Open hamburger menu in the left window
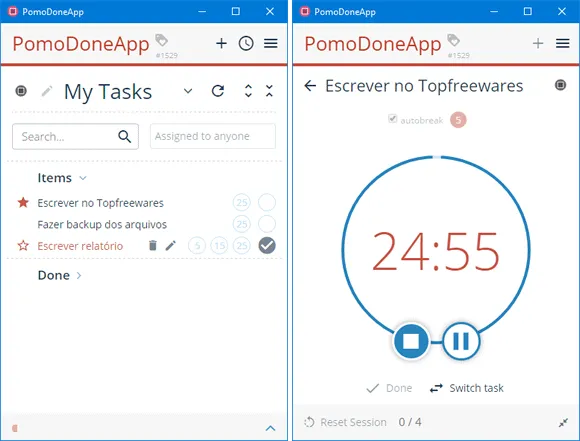This screenshot has height=441, width=580. click(x=271, y=44)
